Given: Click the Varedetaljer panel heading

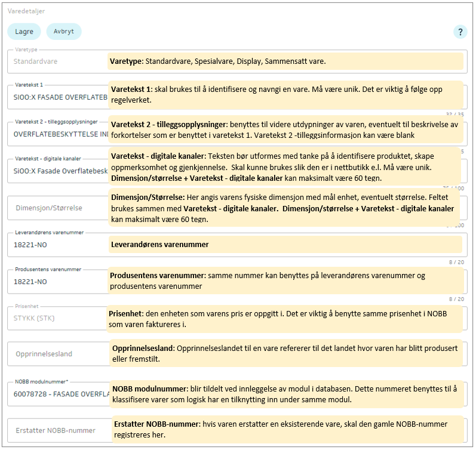Looking at the screenshot, I should (26, 11).
